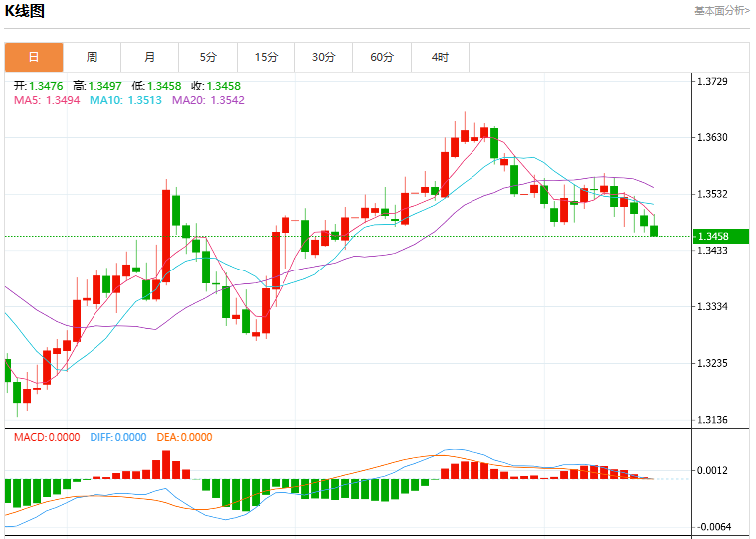Click the 1.3630 price axis label
The height and width of the screenshot is (539, 756).
tap(712, 138)
